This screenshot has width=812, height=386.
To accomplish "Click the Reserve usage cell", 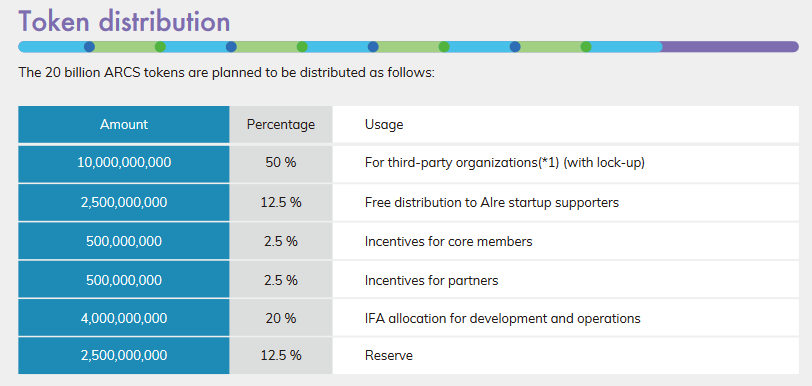I will coord(566,356).
